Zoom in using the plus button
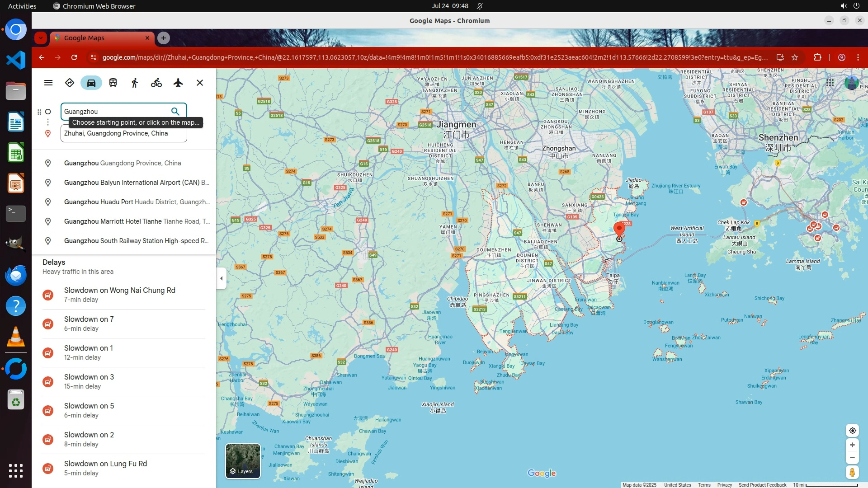This screenshot has width=868, height=488. [852, 445]
